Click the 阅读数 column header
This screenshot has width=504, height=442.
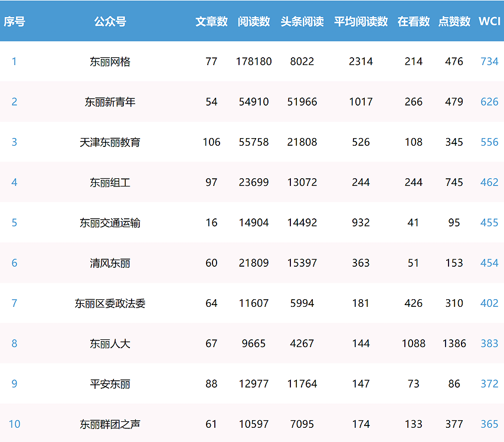[254, 21]
